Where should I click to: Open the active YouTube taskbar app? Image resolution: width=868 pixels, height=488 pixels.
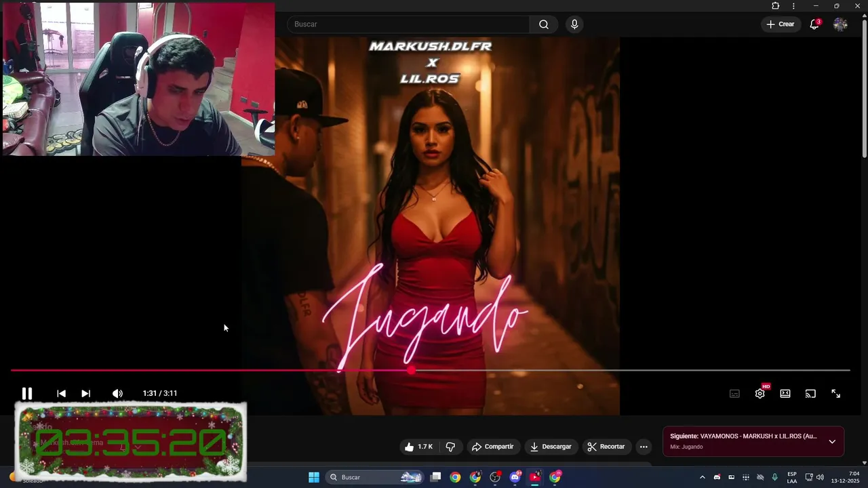[x=535, y=477]
